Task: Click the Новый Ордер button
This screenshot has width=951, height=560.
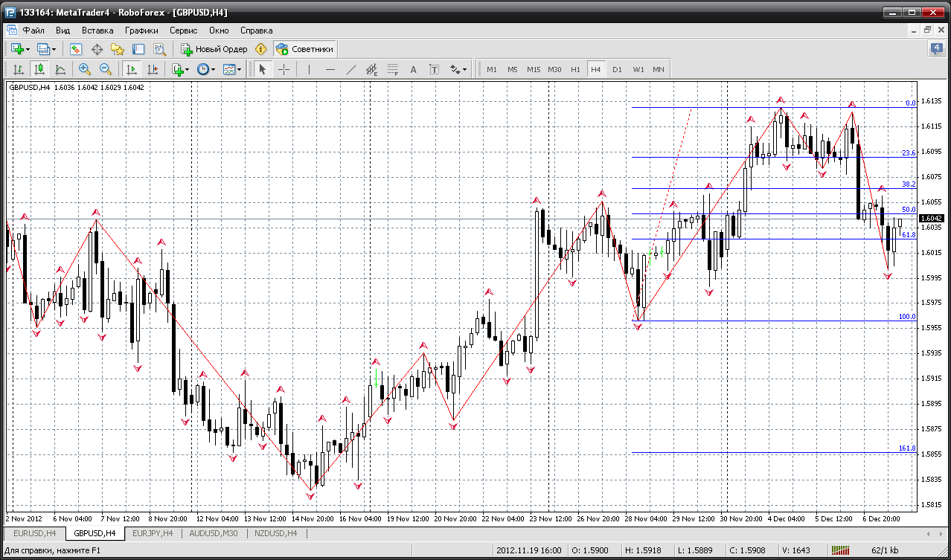Action: [x=214, y=49]
